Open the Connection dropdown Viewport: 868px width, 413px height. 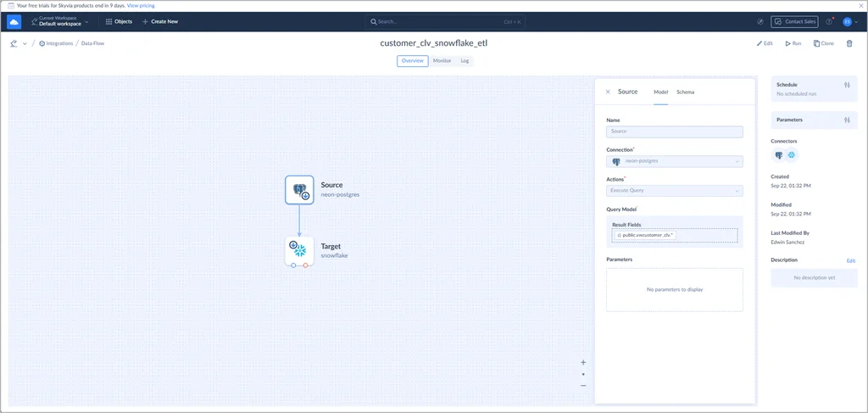674,161
